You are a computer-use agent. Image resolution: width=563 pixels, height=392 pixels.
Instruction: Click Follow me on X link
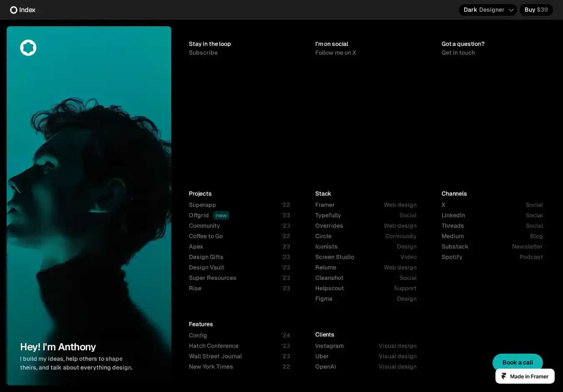click(x=336, y=53)
